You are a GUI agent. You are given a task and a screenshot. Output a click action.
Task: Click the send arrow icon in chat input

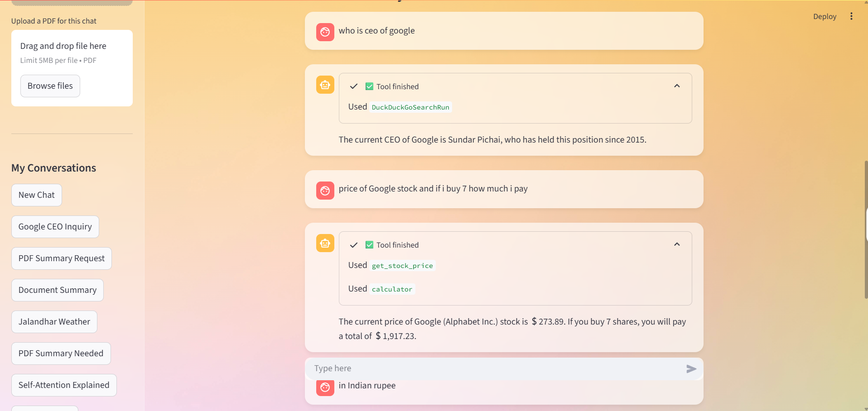(x=691, y=369)
